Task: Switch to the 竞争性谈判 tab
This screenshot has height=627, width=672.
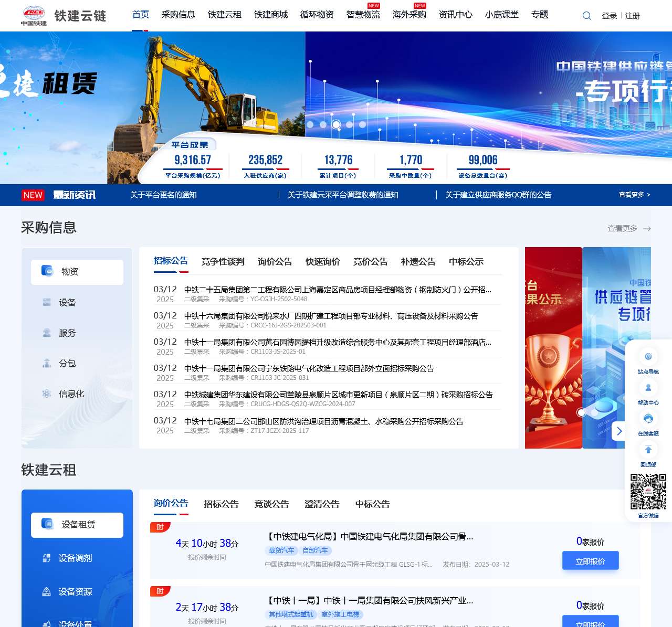Action: 223,262
